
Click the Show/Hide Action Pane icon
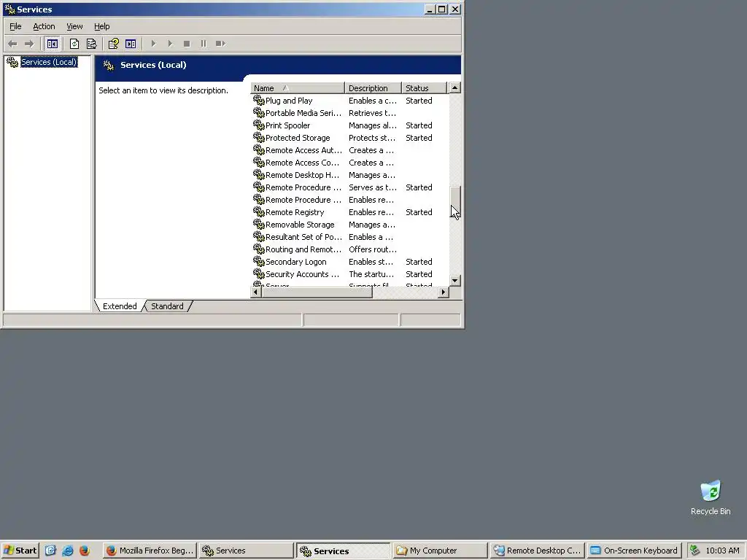pos(131,44)
